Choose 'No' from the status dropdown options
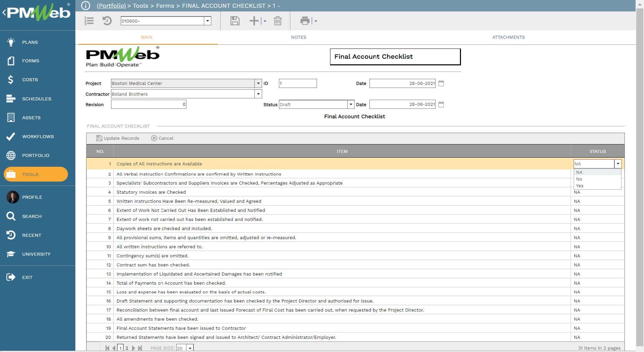The height and width of the screenshot is (352, 644). [579, 179]
